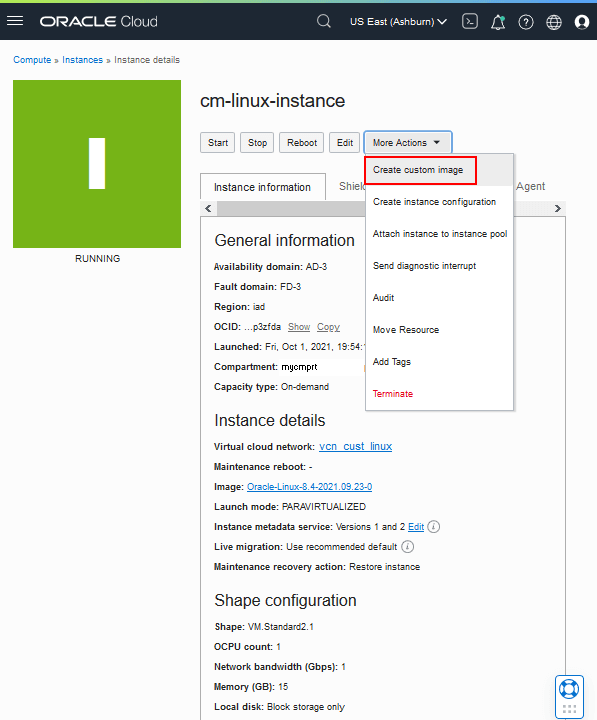Click the Reboot instance button
The image size is (597, 720).
(x=302, y=143)
